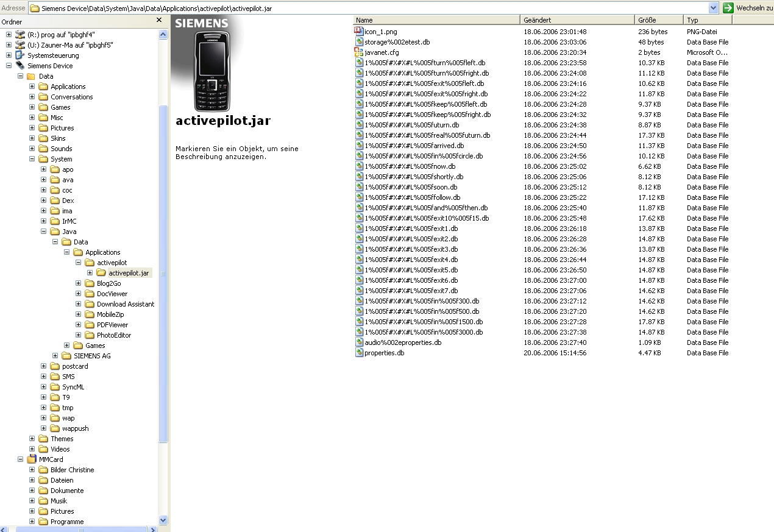Click the folder tree scrollbar up arrow
This screenshot has height=532, width=774.
[163, 35]
